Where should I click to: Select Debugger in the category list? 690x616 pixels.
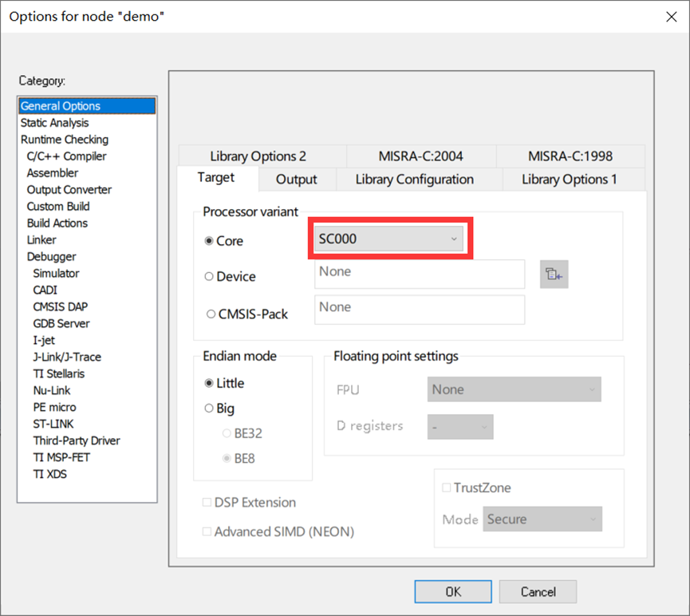[52, 256]
